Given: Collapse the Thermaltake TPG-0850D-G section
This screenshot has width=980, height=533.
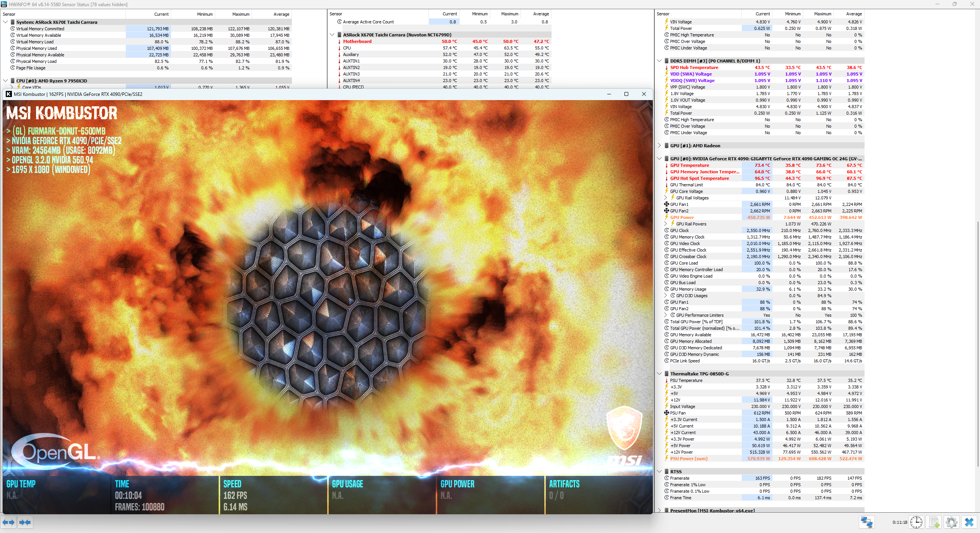Looking at the screenshot, I should pyautogui.click(x=659, y=374).
